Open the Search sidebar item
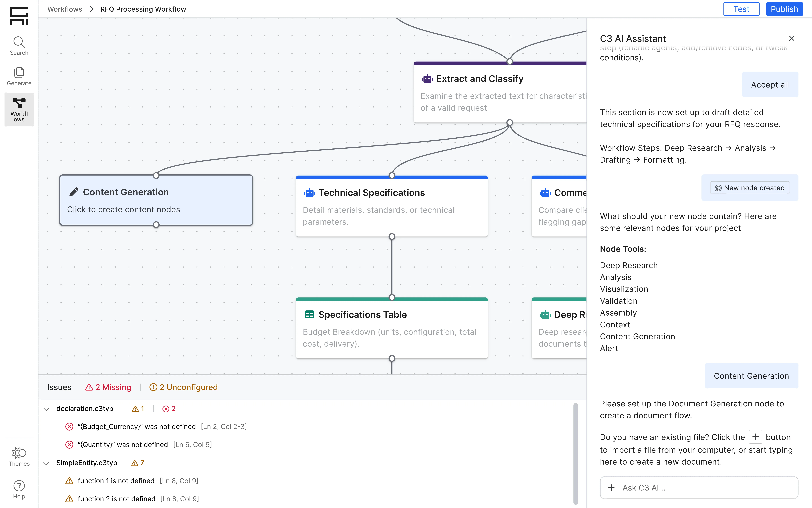This screenshot has width=812, height=508. 19,46
